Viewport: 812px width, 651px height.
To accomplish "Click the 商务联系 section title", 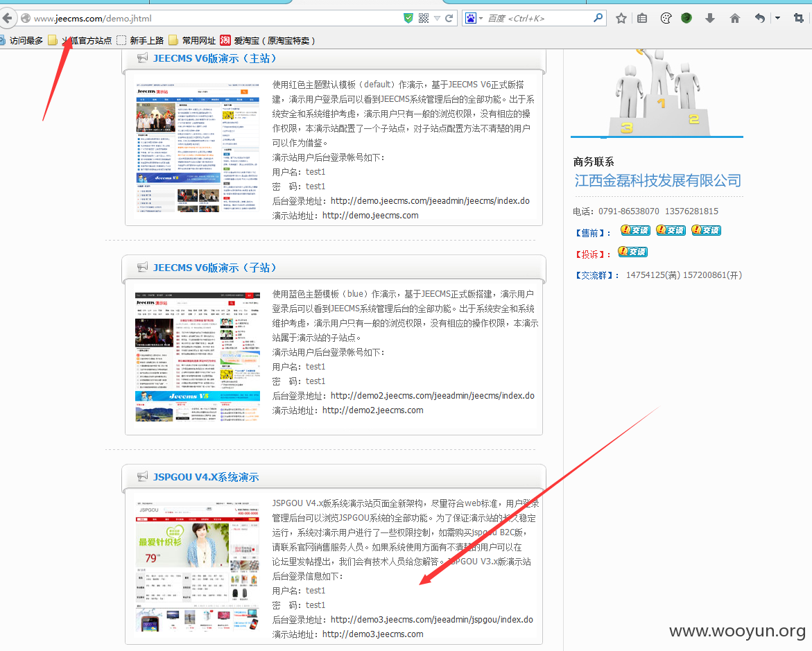I will coord(594,162).
